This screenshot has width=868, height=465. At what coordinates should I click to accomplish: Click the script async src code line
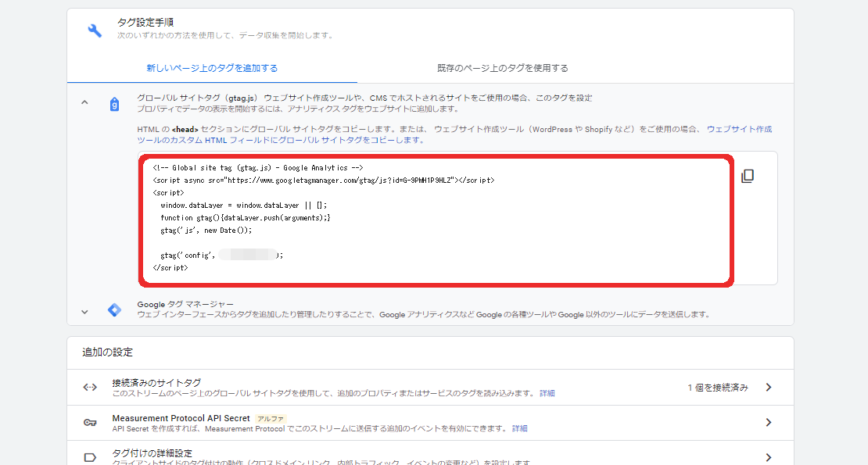pos(324,181)
